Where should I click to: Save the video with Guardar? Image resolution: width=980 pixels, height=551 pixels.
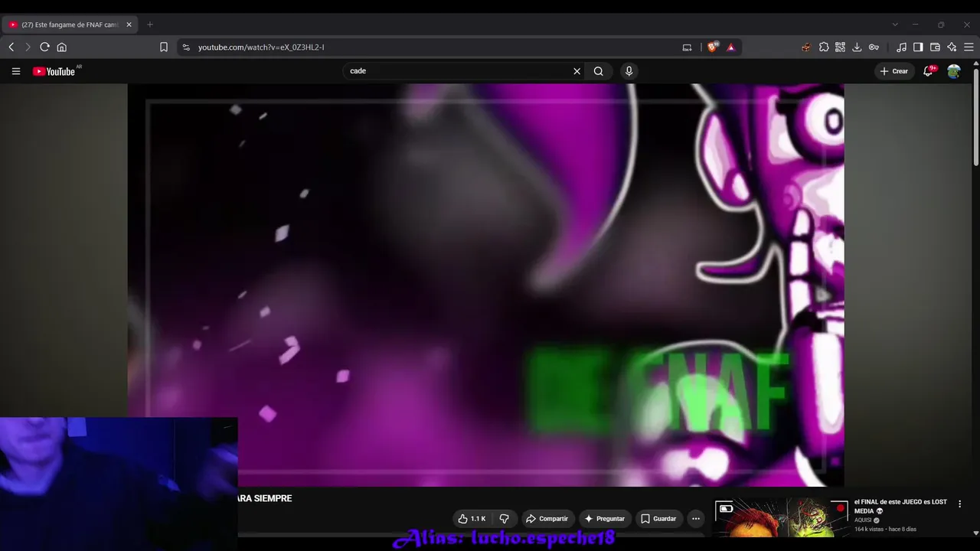(x=658, y=519)
